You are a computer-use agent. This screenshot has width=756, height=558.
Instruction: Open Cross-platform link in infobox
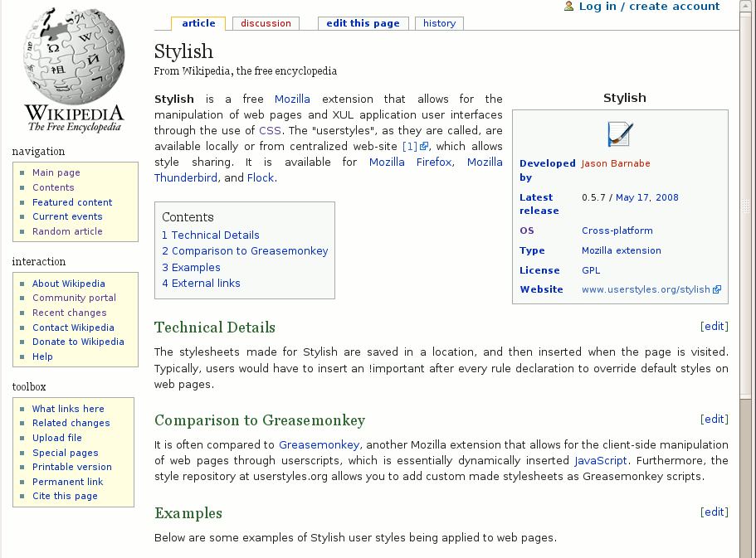pyautogui.click(x=617, y=230)
